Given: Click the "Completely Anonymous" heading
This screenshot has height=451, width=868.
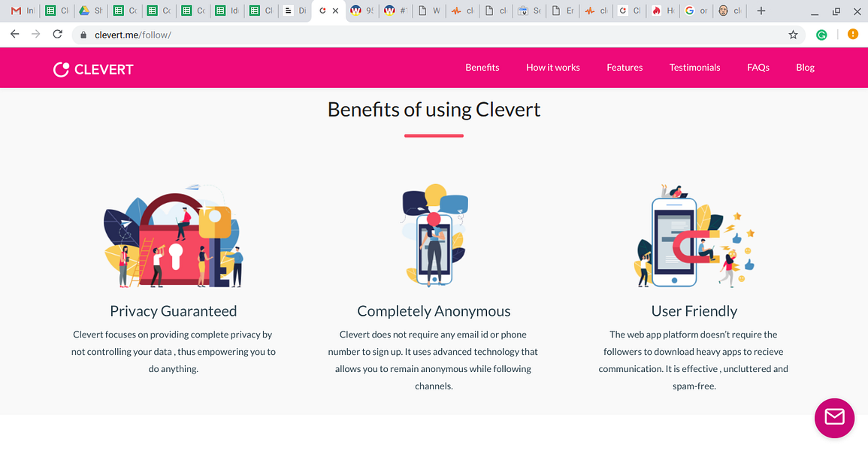Looking at the screenshot, I should [434, 311].
